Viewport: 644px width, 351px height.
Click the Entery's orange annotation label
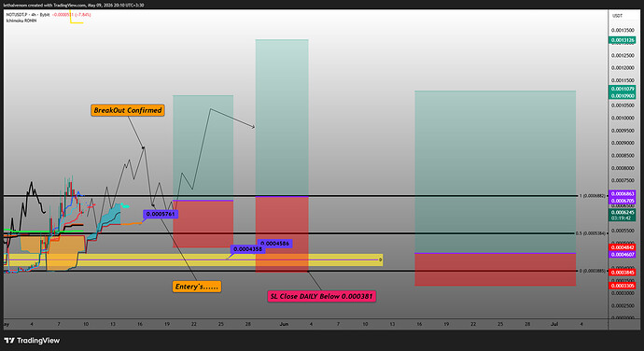pyautogui.click(x=197, y=287)
